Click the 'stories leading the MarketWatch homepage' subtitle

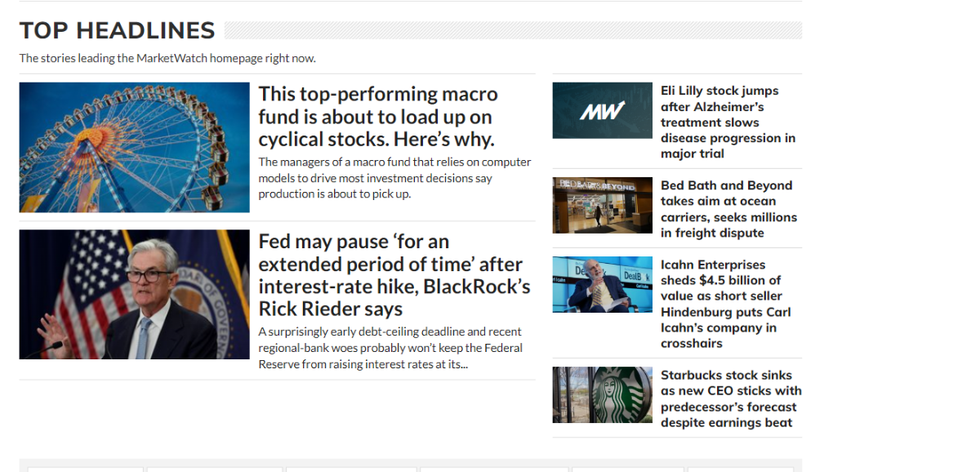point(167,58)
